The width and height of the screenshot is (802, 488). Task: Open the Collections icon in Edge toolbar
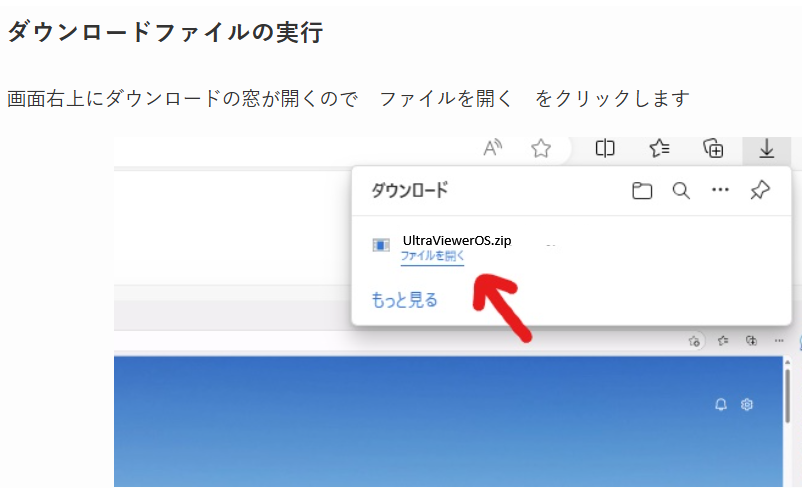click(x=713, y=148)
